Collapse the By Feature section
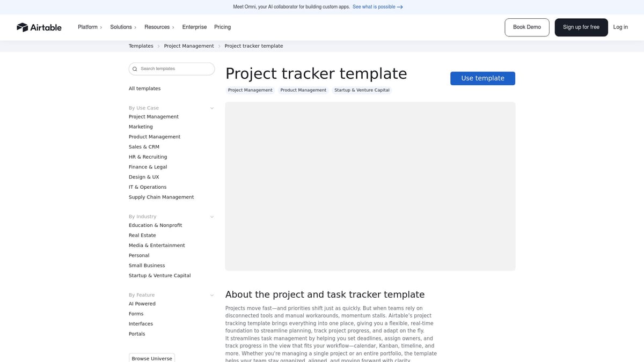The height and width of the screenshot is (362, 644). 211,294
